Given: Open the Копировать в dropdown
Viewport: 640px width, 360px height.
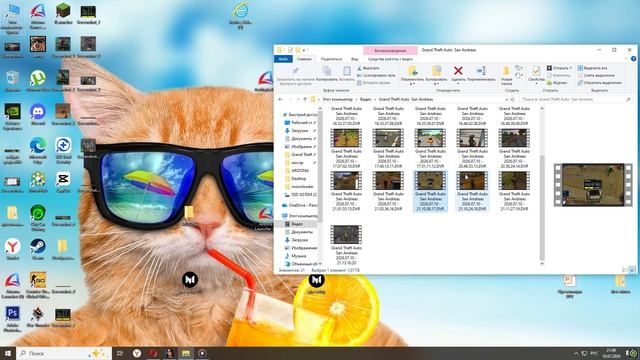Looking at the screenshot, I should pyautogui.click(x=436, y=84).
